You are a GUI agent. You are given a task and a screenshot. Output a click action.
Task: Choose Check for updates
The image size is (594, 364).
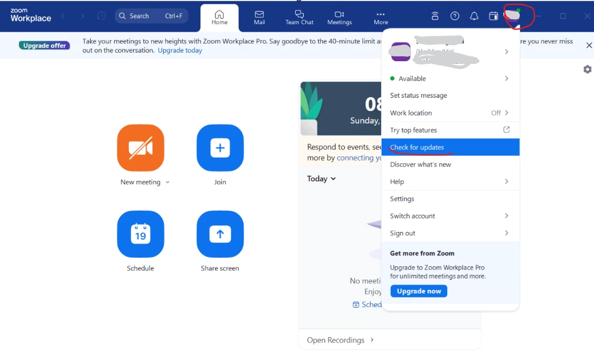click(x=450, y=147)
